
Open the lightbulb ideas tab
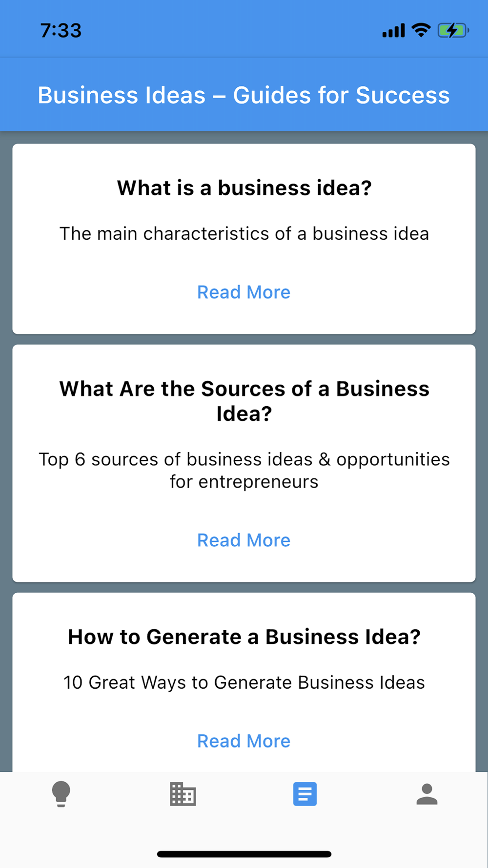coord(61,794)
